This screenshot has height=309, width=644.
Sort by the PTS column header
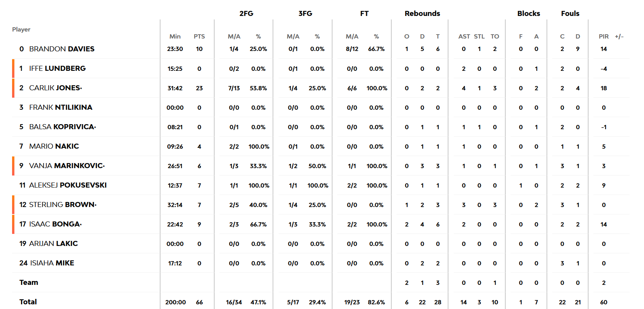pyautogui.click(x=199, y=37)
